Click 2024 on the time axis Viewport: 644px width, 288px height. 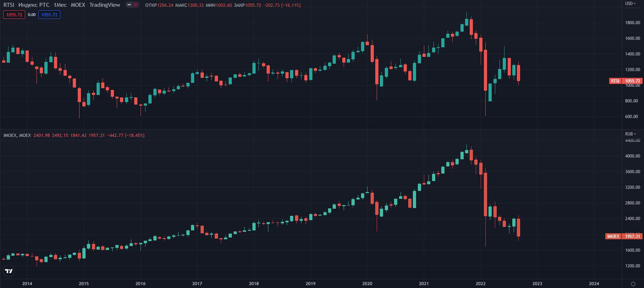click(594, 284)
